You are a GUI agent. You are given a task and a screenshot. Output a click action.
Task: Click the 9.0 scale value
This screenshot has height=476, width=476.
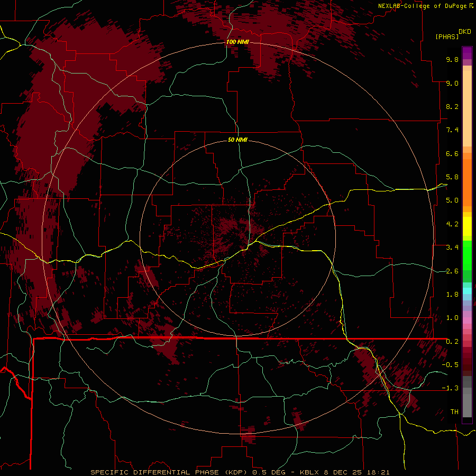pos(452,83)
